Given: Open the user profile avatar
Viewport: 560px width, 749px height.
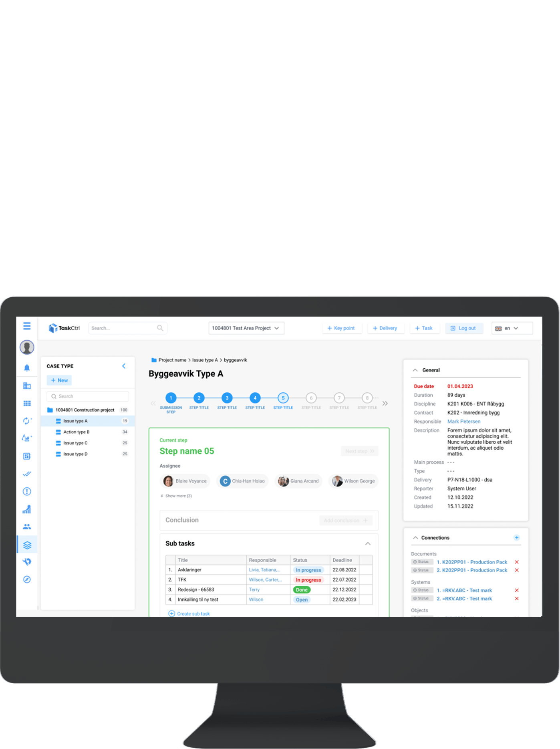Looking at the screenshot, I should (x=27, y=347).
